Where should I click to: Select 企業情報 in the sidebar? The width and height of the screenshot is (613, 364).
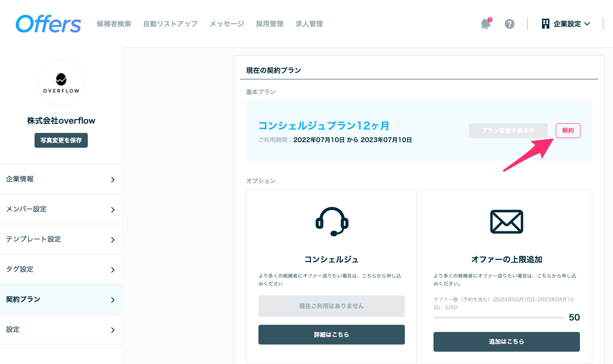point(61,179)
